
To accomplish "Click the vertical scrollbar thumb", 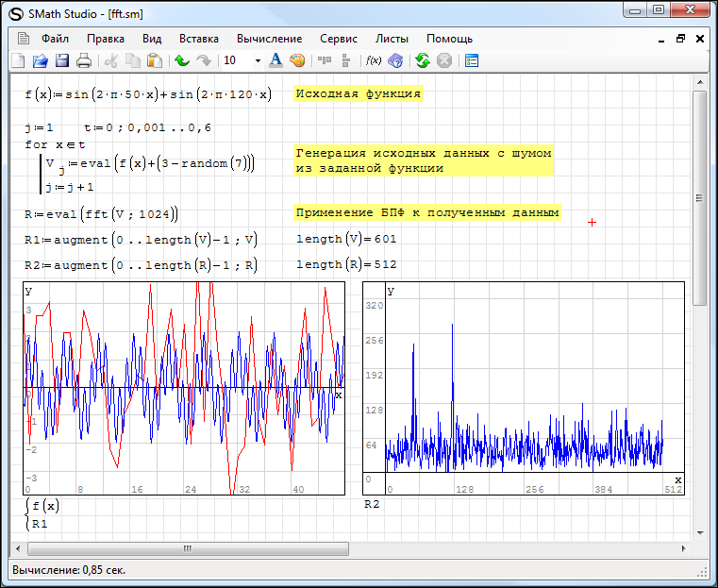I will click(x=699, y=198).
